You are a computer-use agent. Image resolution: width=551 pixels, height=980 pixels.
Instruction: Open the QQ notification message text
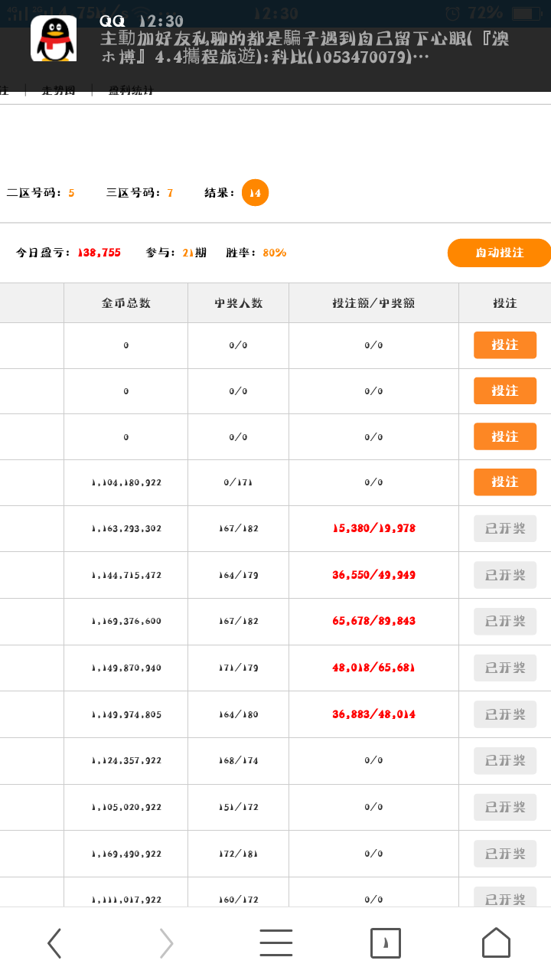(x=306, y=47)
